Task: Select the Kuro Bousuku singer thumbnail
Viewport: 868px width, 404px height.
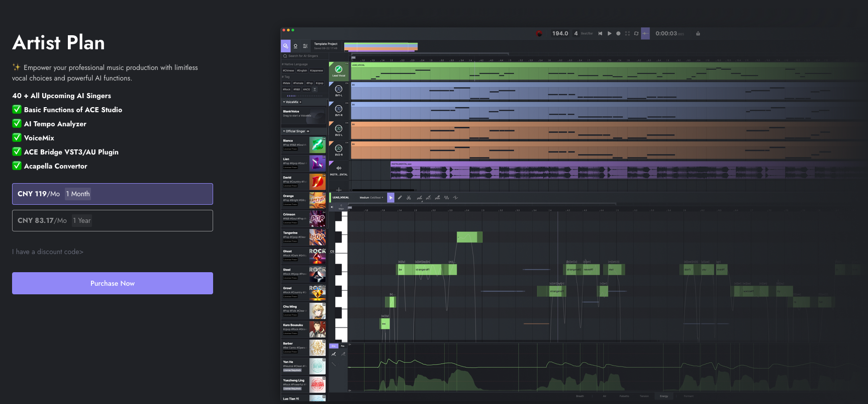Action: point(317,329)
